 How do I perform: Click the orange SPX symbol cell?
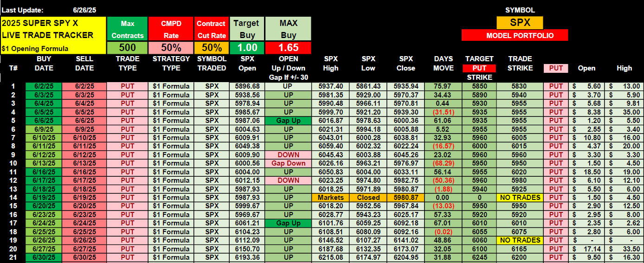(520, 23)
